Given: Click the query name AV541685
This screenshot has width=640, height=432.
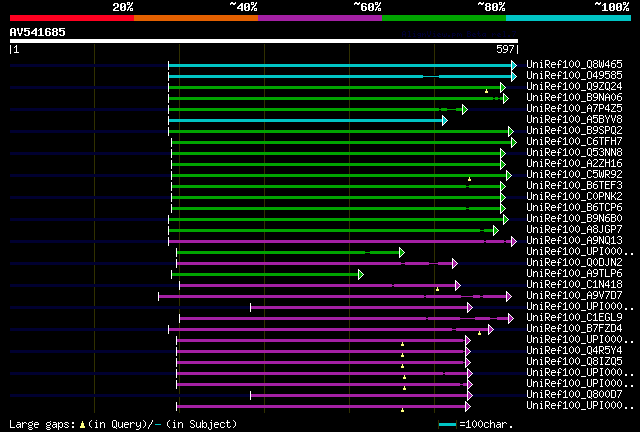Looking at the screenshot, I should pos(38,32).
